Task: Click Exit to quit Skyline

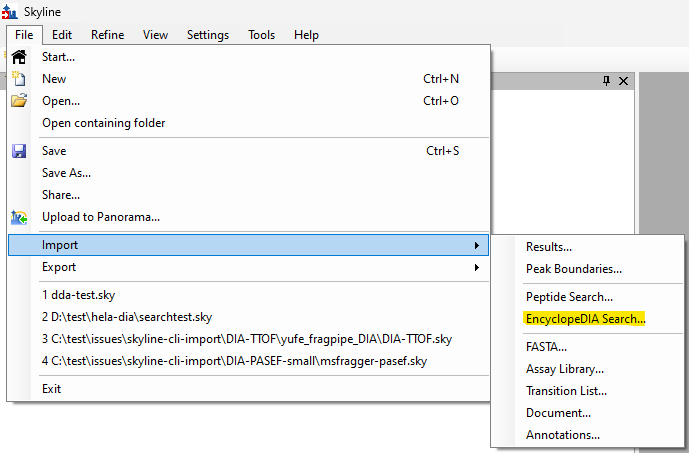Action: [x=53, y=388]
